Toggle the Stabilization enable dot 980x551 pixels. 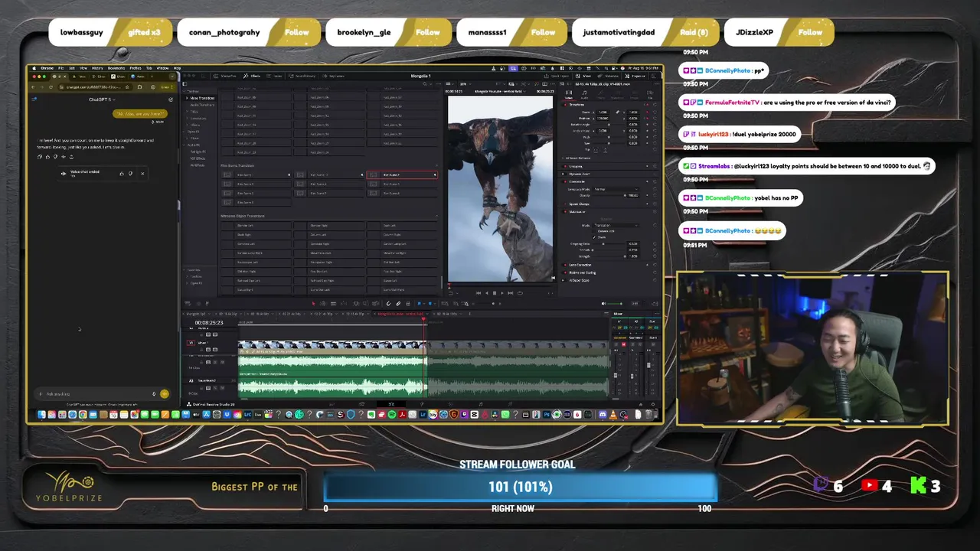point(565,212)
